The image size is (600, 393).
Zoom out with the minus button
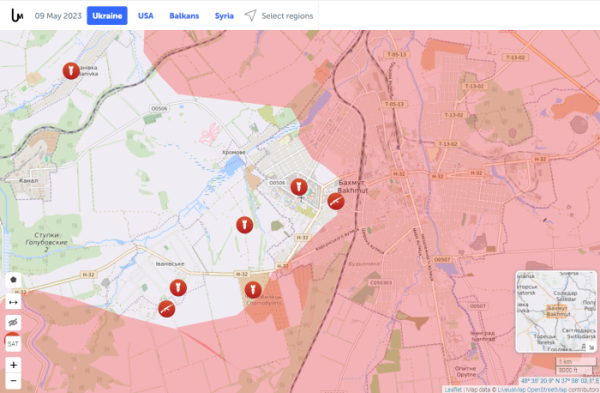(13, 381)
